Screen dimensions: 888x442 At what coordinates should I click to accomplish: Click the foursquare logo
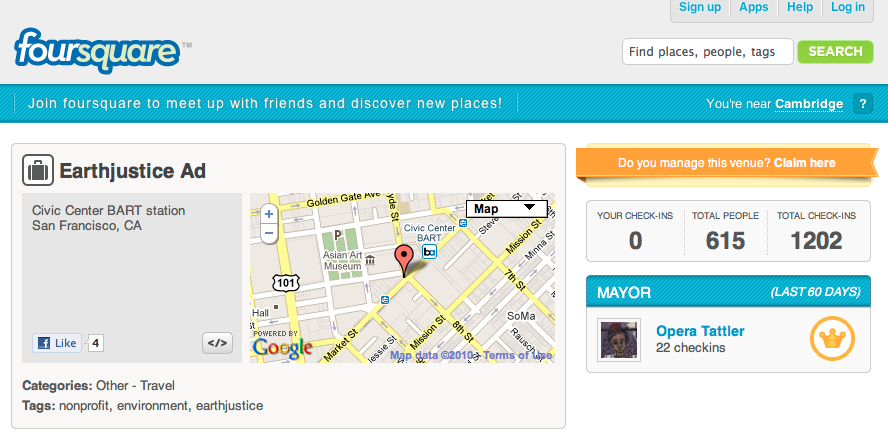click(x=97, y=51)
